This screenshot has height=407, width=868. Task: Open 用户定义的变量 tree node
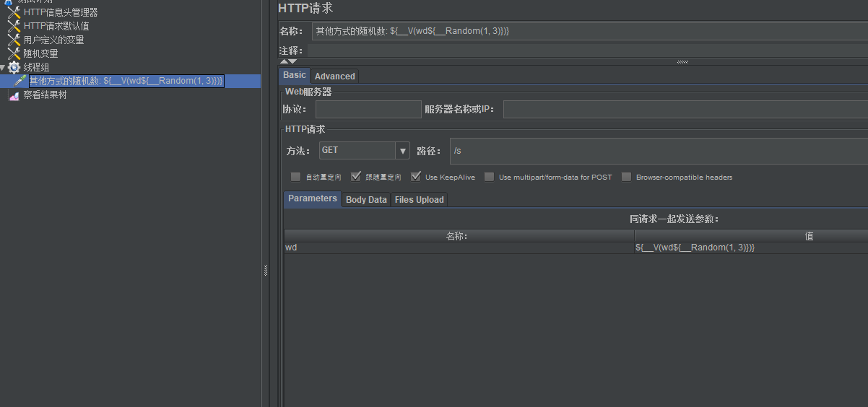pos(53,40)
